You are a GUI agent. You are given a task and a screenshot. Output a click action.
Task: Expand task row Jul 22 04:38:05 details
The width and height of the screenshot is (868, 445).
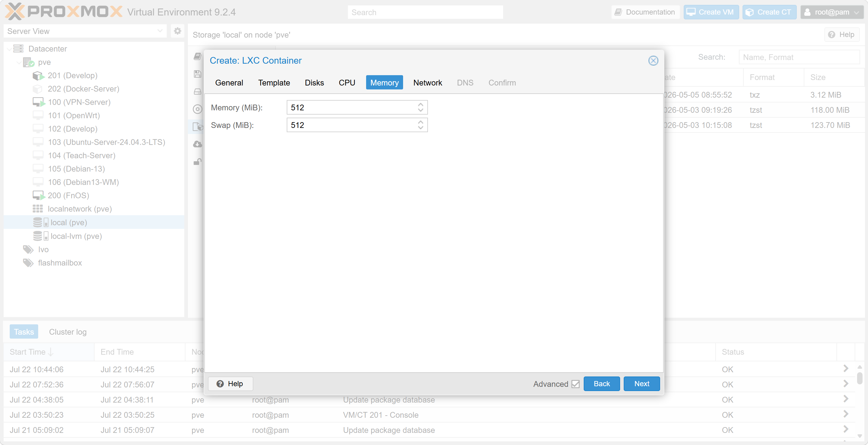point(846,399)
